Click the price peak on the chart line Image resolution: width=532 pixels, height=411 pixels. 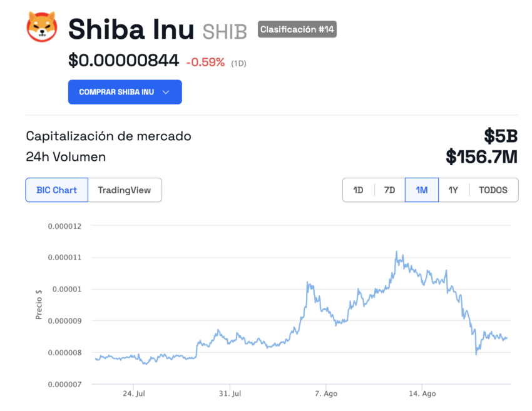[396, 252]
